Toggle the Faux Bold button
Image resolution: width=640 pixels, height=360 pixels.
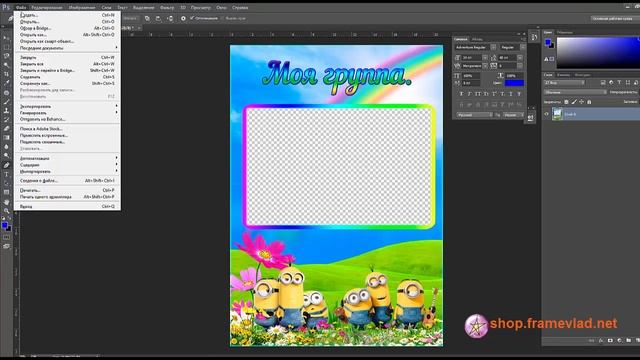[x=461, y=94]
